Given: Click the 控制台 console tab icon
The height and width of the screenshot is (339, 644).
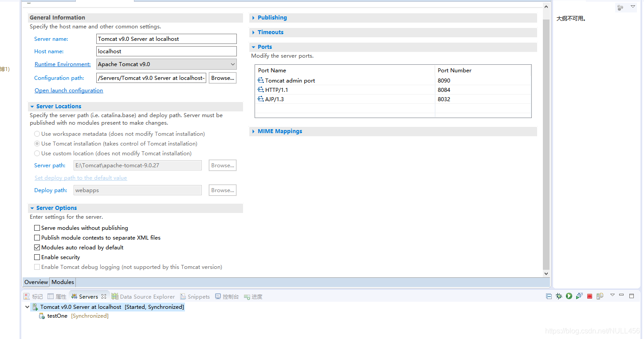Looking at the screenshot, I should (x=218, y=296).
